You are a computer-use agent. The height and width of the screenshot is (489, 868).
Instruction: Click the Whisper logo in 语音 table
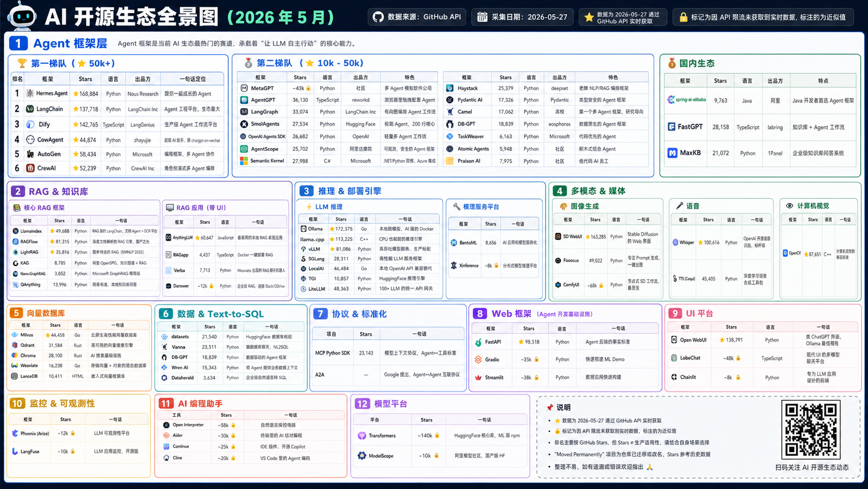coord(675,243)
